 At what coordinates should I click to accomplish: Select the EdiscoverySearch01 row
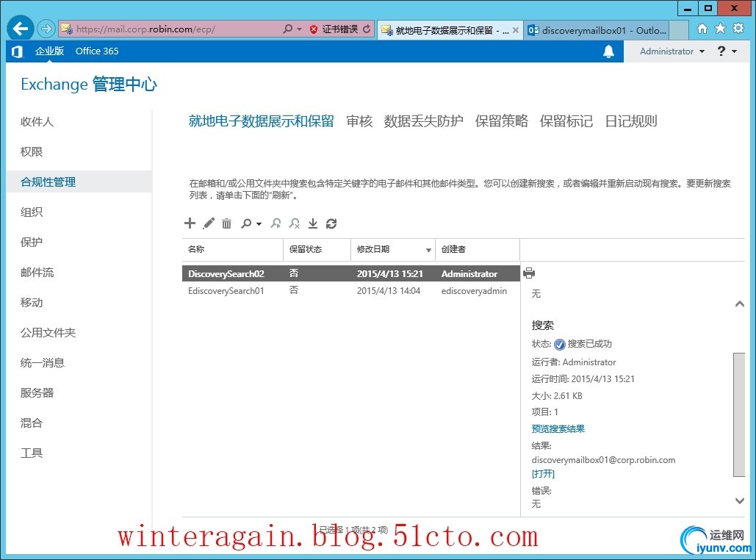pos(351,291)
